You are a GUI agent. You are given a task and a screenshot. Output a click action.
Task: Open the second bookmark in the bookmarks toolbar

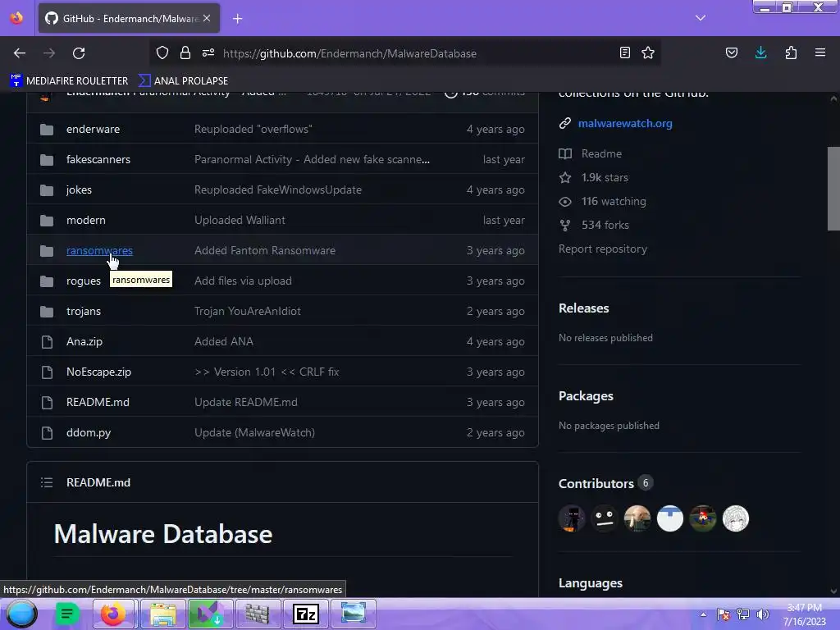point(183,81)
